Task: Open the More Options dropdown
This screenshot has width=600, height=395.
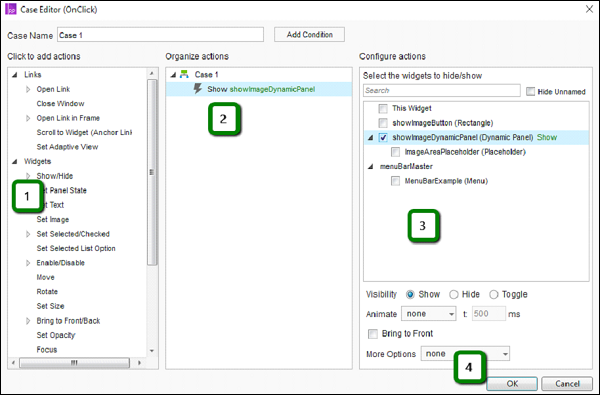Action: [465, 354]
